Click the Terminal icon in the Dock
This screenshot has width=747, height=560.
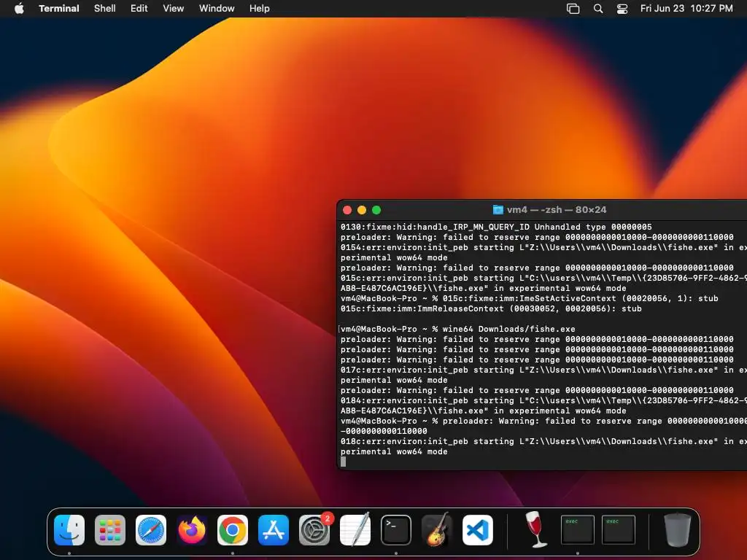[x=396, y=530]
